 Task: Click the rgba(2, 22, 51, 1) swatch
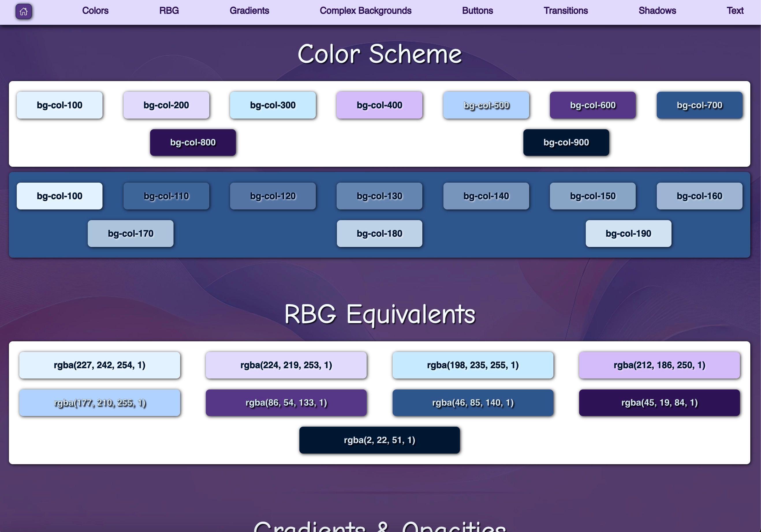[379, 440]
